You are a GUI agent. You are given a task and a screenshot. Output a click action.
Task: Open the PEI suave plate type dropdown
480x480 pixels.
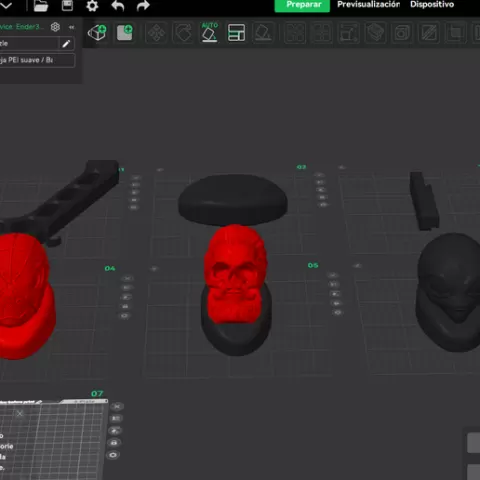click(37, 60)
